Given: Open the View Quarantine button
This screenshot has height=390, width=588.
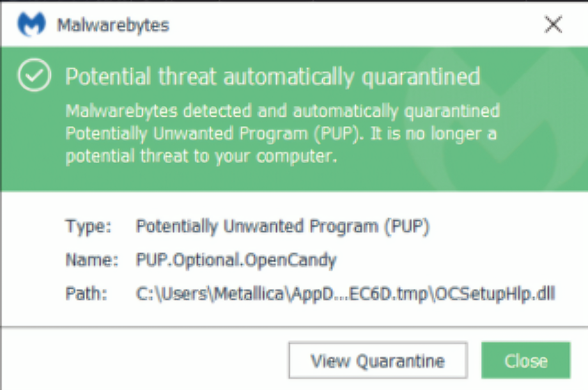Looking at the screenshot, I should point(378,361).
